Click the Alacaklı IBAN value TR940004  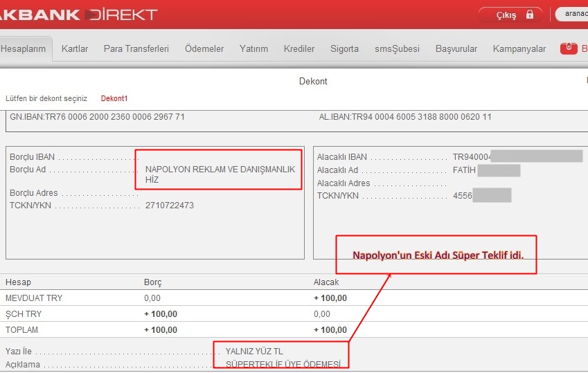pyautogui.click(x=472, y=157)
